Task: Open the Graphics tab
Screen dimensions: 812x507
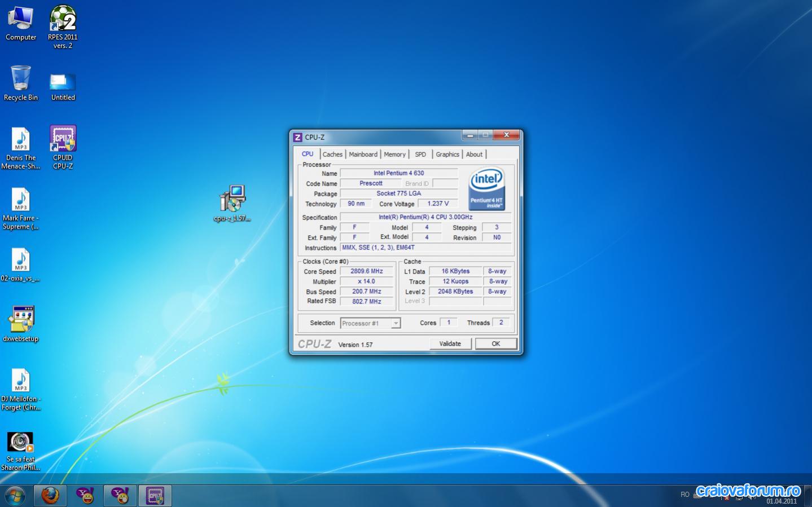Action: tap(447, 155)
